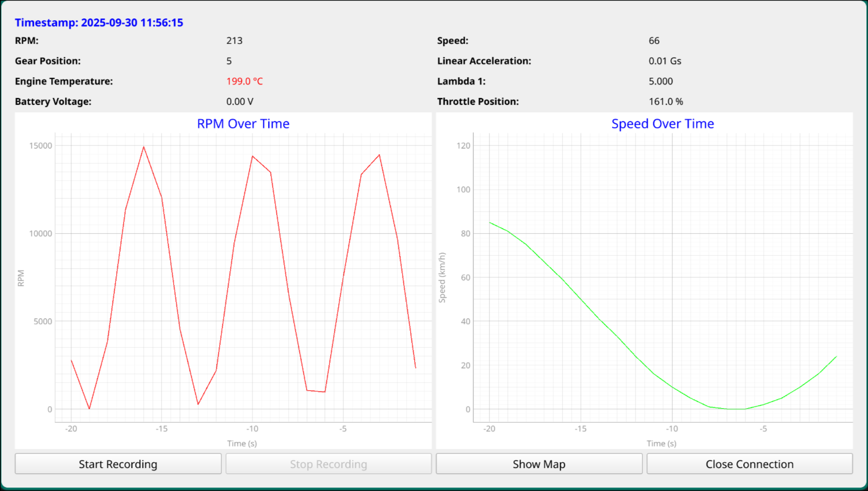The image size is (868, 491).
Task: Click the 120 tick on Speed axis
Action: (463, 146)
